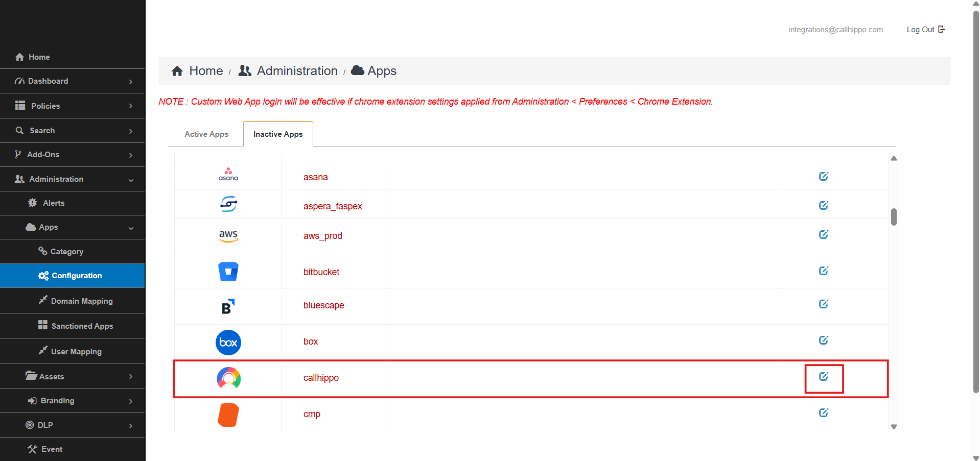This screenshot has height=461, width=980.
Task: Click the edit icon for asana
Action: pos(823,176)
